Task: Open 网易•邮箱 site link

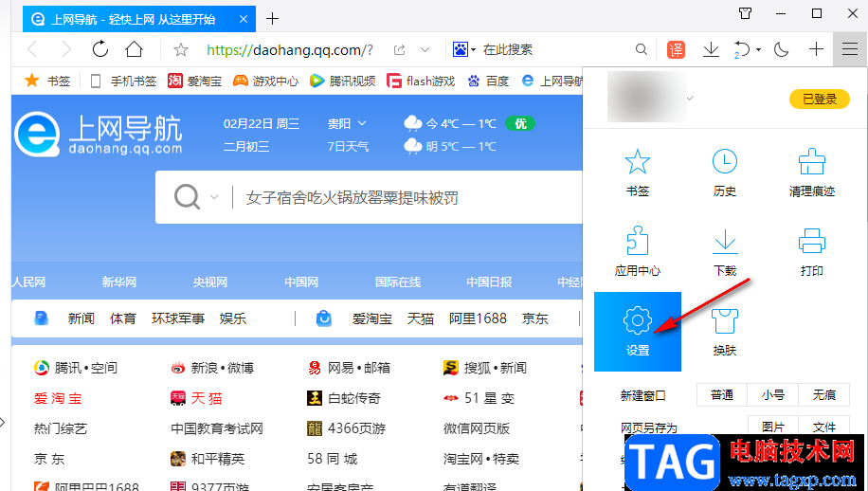Action: point(349,368)
